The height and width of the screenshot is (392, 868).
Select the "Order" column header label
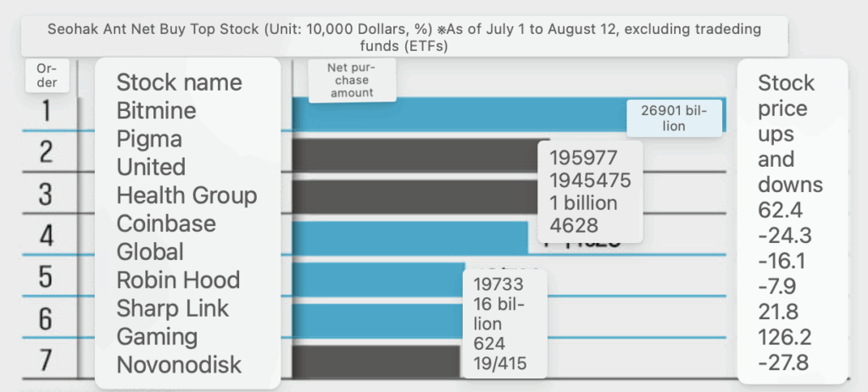coord(47,75)
